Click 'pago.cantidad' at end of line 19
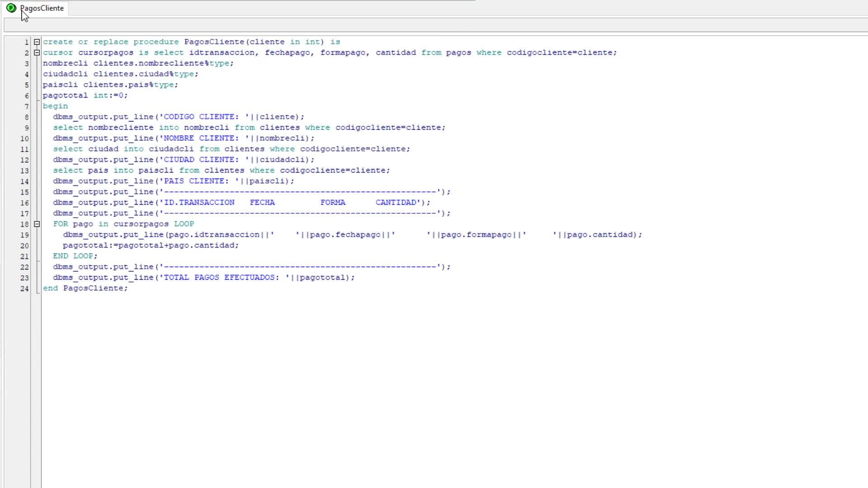Screen dimensions: 868x488 (599, 235)
